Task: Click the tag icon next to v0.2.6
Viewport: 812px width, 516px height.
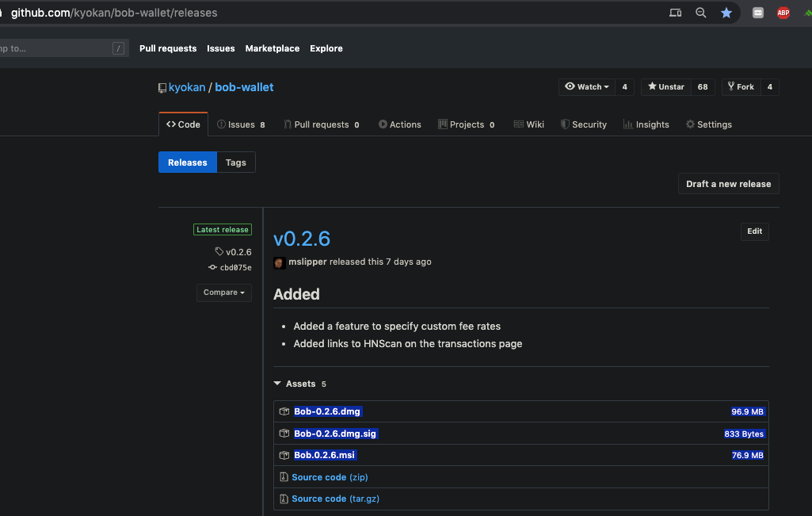Action: [219, 251]
